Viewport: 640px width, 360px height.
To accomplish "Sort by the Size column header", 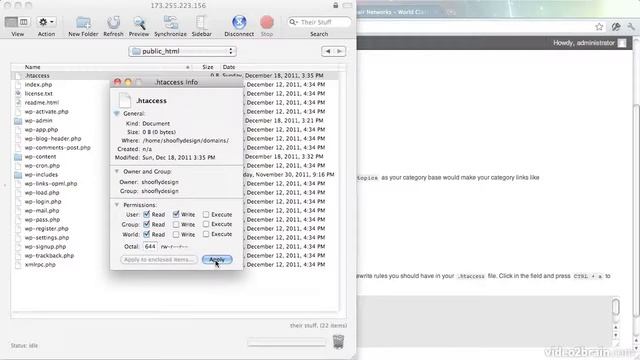I will click(208, 67).
